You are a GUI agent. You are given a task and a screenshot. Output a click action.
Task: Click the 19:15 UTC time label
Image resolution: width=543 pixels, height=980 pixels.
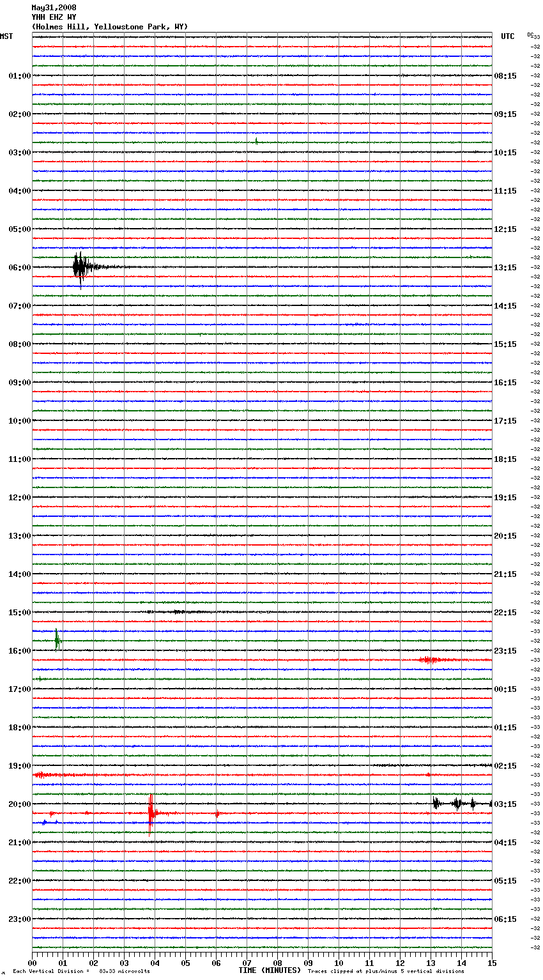point(505,498)
